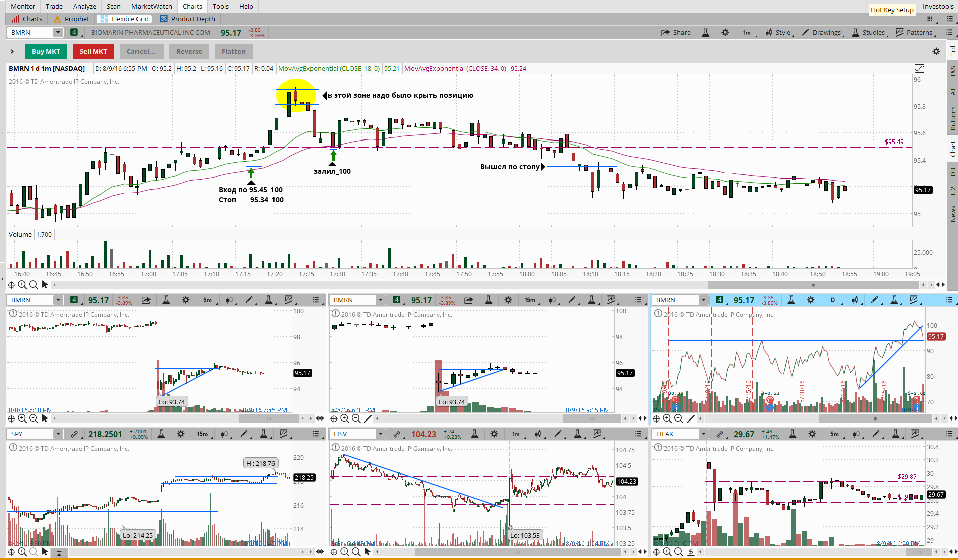
Task: Open the Patterns dropdown menu
Action: point(915,32)
